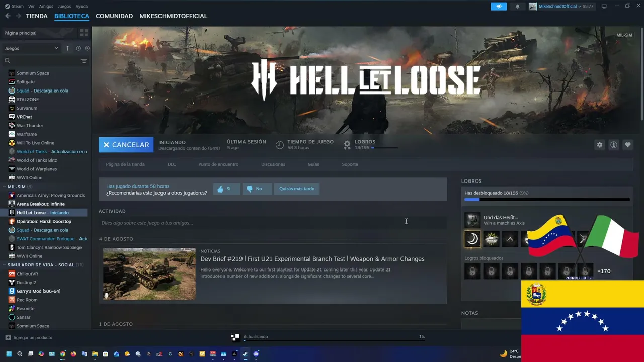
Task: Open the MIKESCHMIDTOFFICIAL profile tab
Action: (174, 16)
